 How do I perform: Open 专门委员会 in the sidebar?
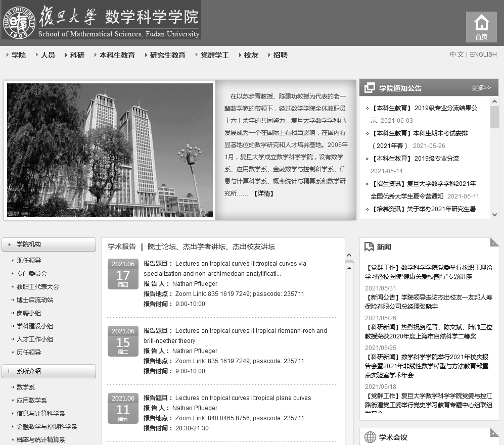point(32,274)
